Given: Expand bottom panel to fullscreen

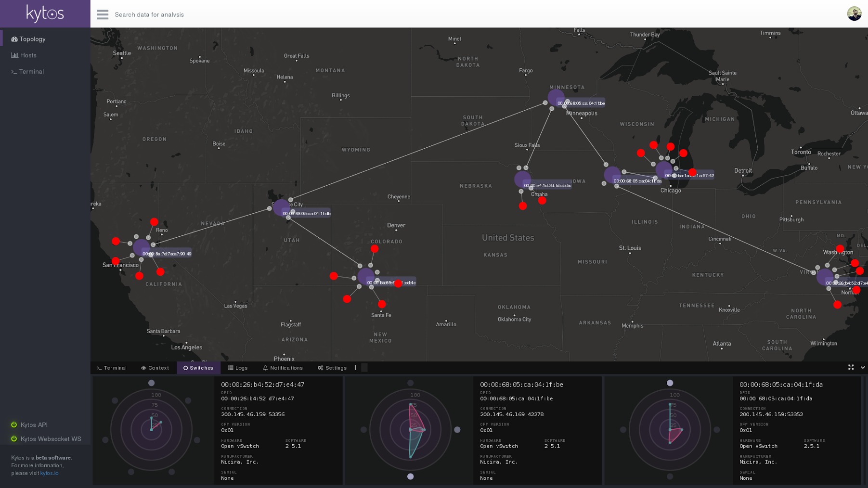Looking at the screenshot, I should click(851, 367).
